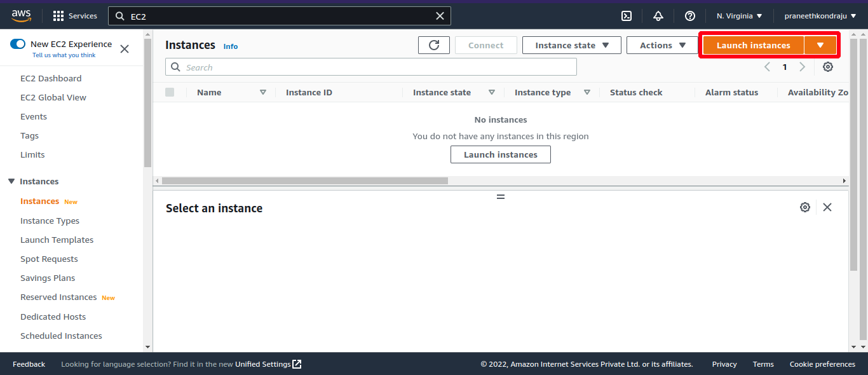
Task: Click the Alarm status column header
Action: pyautogui.click(x=731, y=92)
